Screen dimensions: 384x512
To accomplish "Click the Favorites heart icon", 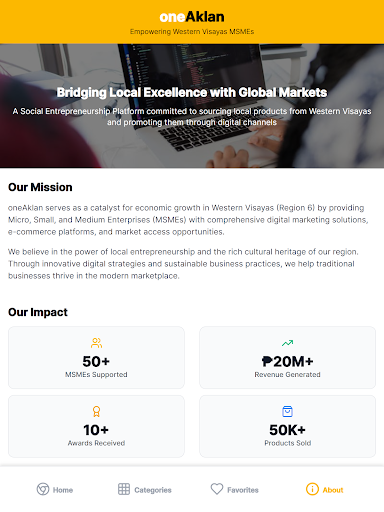I will 217,489.
